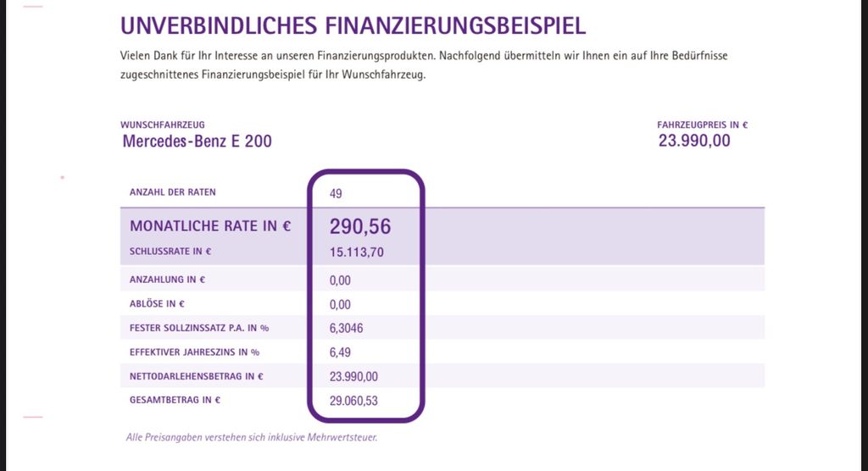Select the fixed interest rate value 6,3046
This screenshot has height=471, width=868.
(x=347, y=328)
